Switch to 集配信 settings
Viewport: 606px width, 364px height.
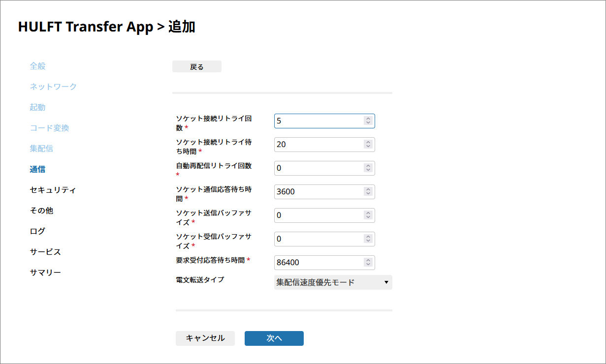point(41,149)
